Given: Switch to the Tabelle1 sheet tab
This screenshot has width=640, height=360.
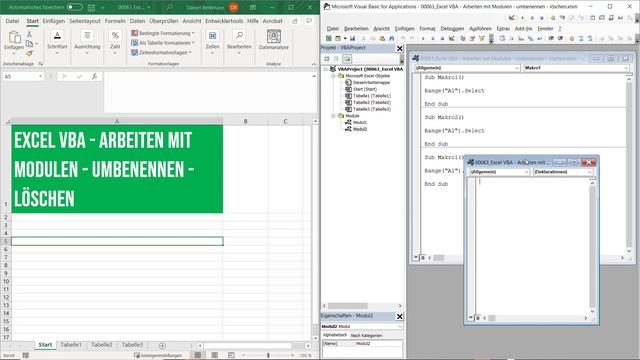Looking at the screenshot, I should click(71, 345).
